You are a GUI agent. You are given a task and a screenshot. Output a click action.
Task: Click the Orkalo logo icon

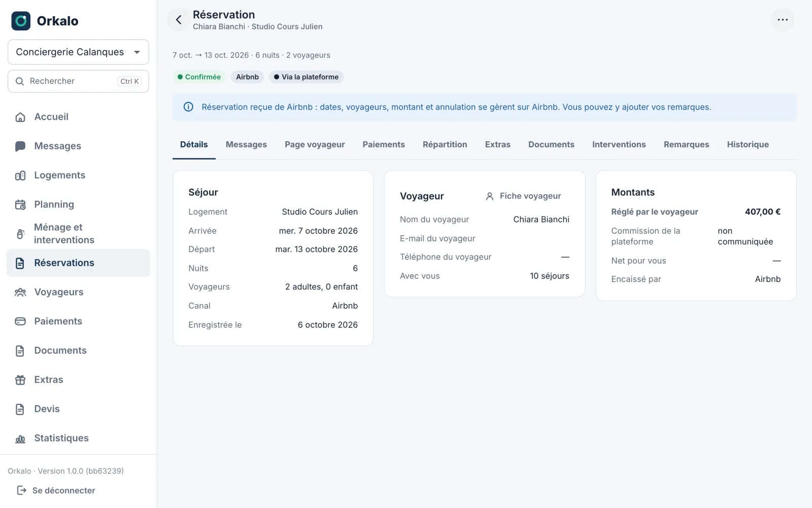click(x=21, y=21)
